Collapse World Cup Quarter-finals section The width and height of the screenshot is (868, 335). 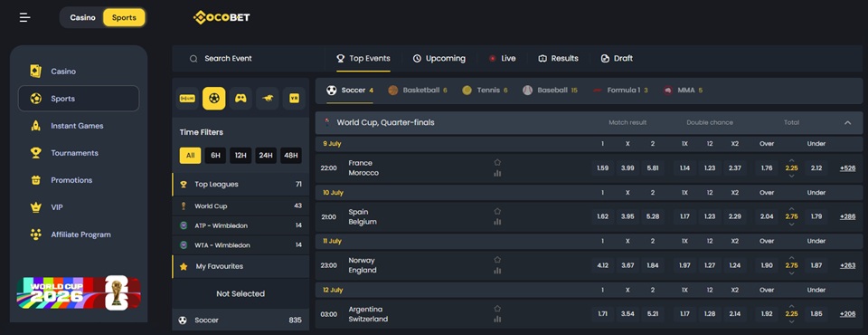[x=847, y=122]
